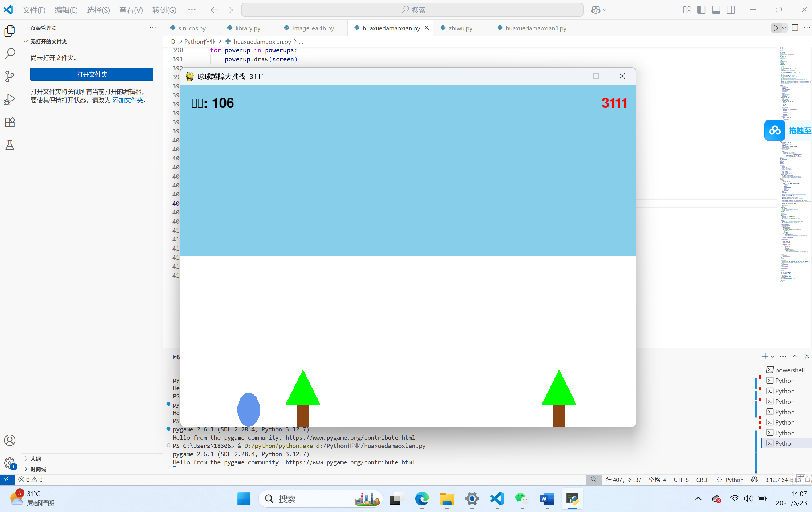Toggle primary side bar visibility
812x512 pixels.
(x=701, y=10)
